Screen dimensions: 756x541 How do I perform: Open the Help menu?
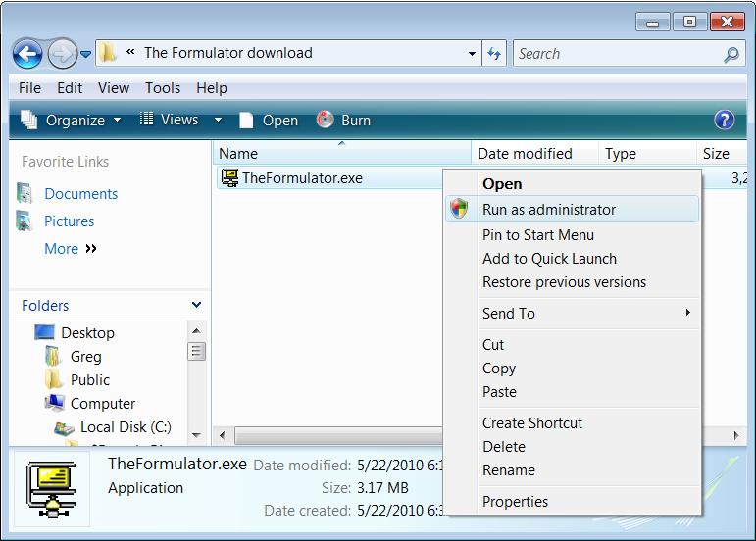[212, 88]
